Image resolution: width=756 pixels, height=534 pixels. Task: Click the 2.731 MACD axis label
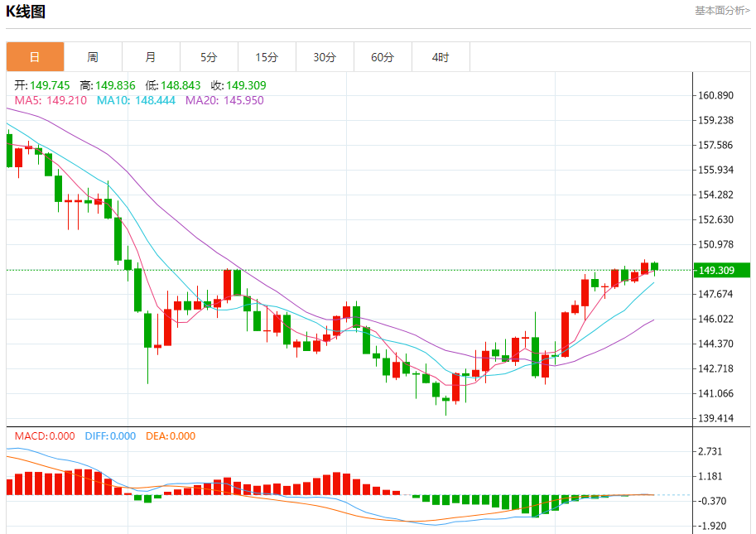710,451
